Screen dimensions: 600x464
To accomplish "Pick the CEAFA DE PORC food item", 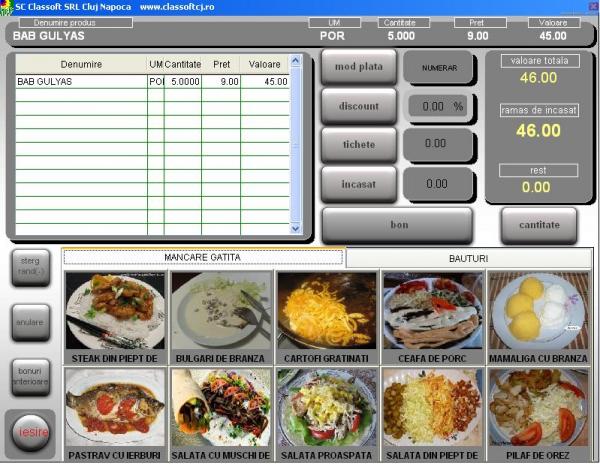I will [x=432, y=312].
